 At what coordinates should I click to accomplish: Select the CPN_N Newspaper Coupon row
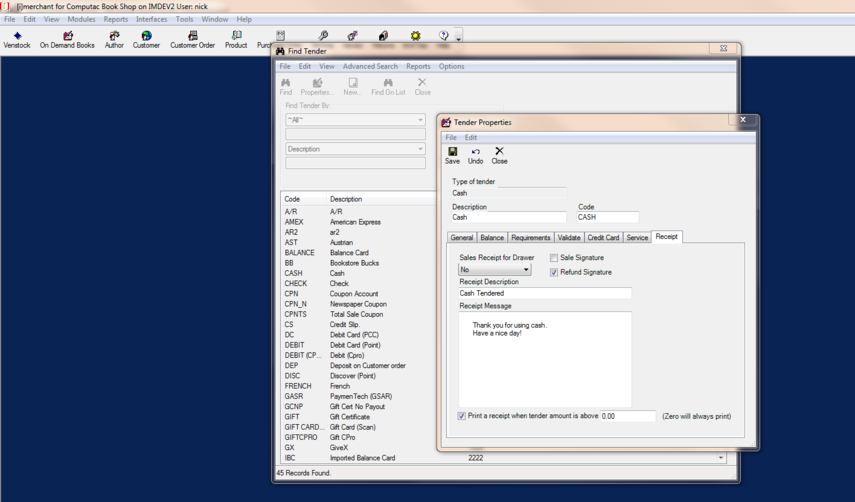(x=359, y=304)
